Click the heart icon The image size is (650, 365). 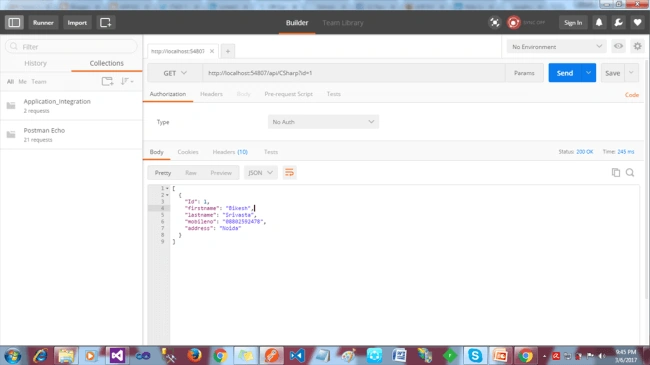pos(638,22)
